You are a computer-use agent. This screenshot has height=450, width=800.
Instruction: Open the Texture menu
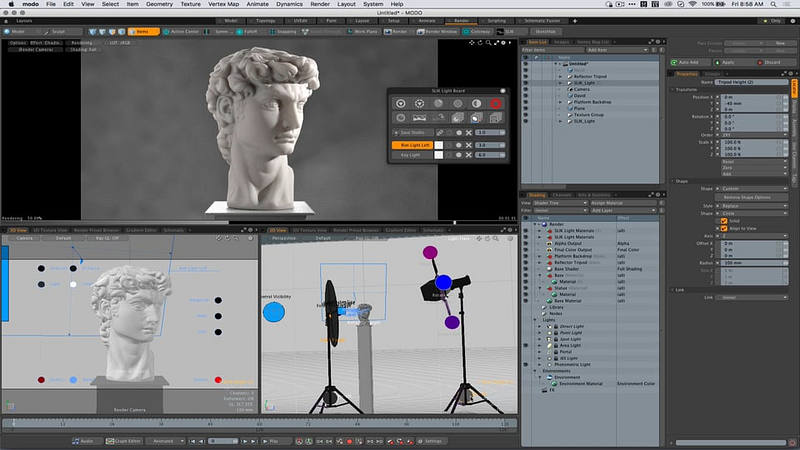pyautogui.click(x=190, y=4)
